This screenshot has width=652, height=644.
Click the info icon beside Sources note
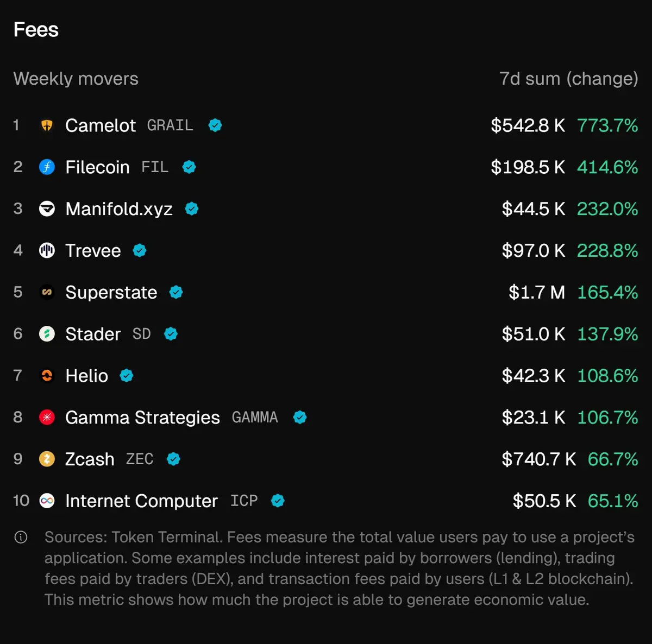pyautogui.click(x=21, y=538)
